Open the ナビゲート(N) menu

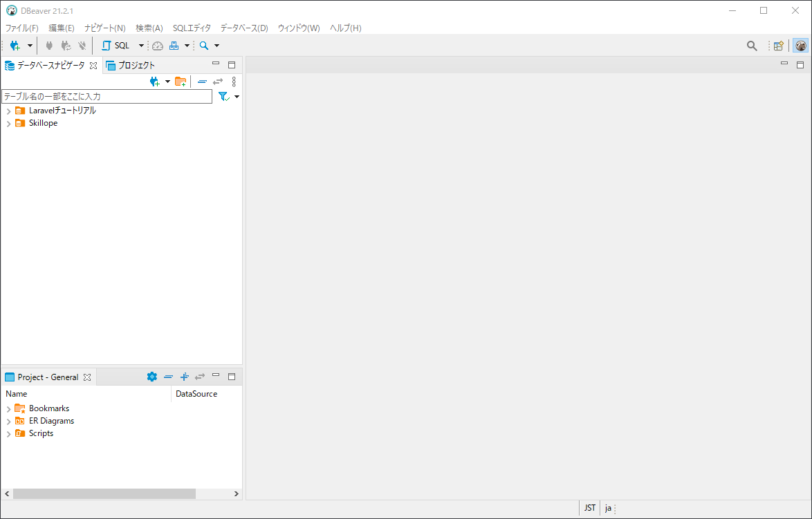[x=105, y=28]
